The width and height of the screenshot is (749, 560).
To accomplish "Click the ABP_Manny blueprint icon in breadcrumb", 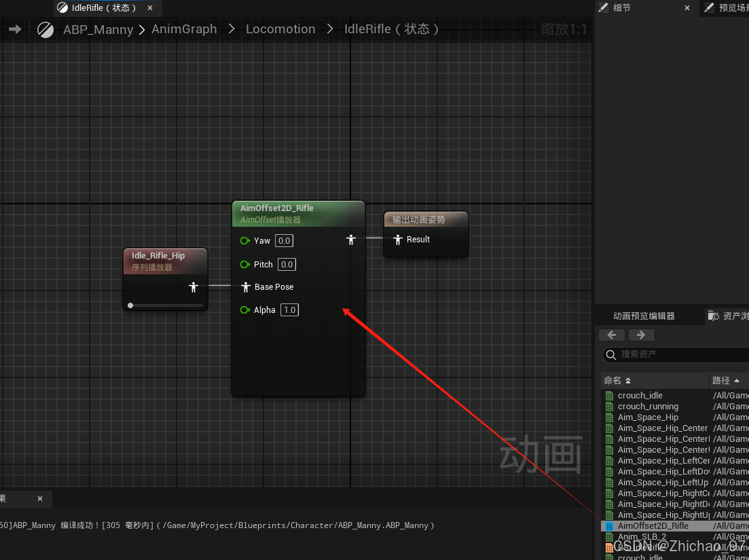I will click(x=45, y=30).
